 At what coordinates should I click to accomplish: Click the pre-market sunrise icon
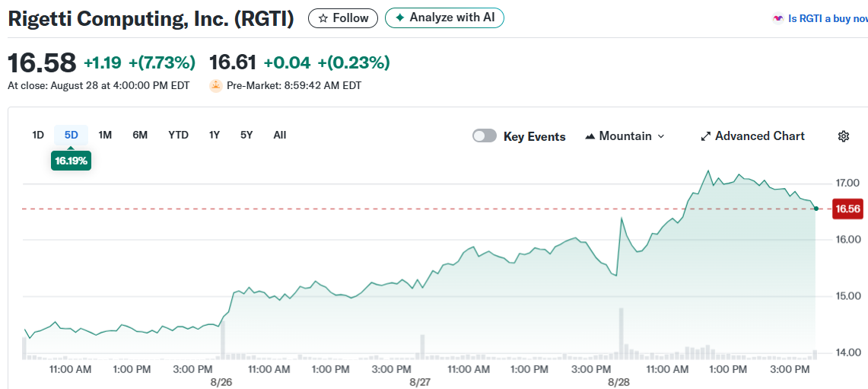[x=215, y=86]
